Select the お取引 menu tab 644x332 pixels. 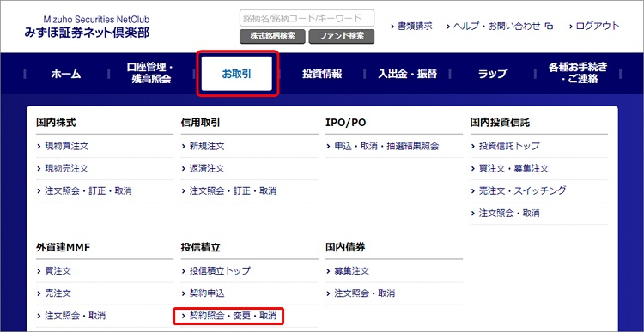pyautogui.click(x=237, y=74)
